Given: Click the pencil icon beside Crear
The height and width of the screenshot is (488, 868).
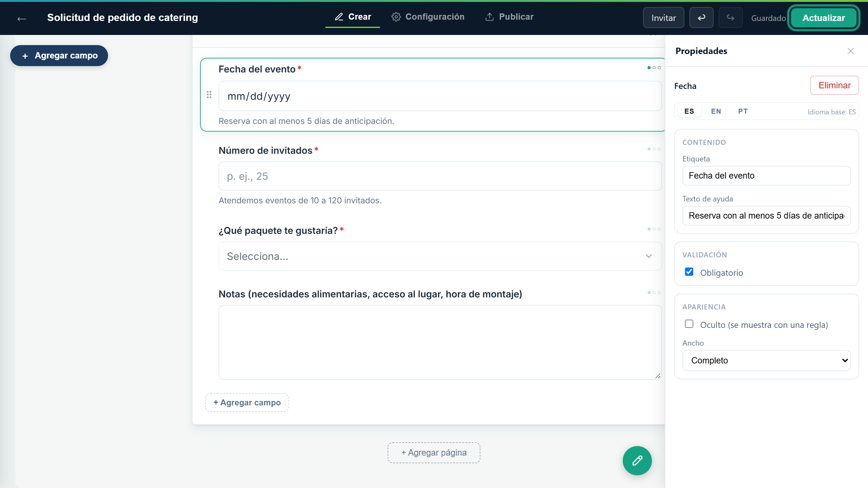Looking at the screenshot, I should 339,17.
